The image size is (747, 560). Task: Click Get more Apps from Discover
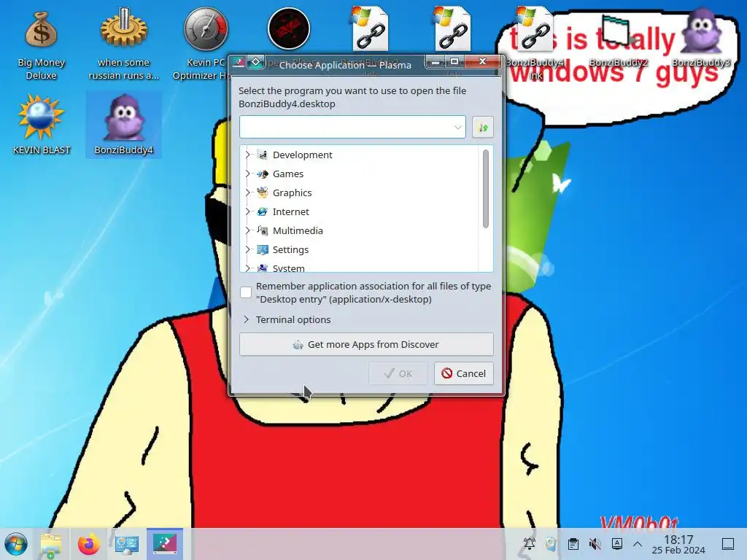pyautogui.click(x=366, y=344)
